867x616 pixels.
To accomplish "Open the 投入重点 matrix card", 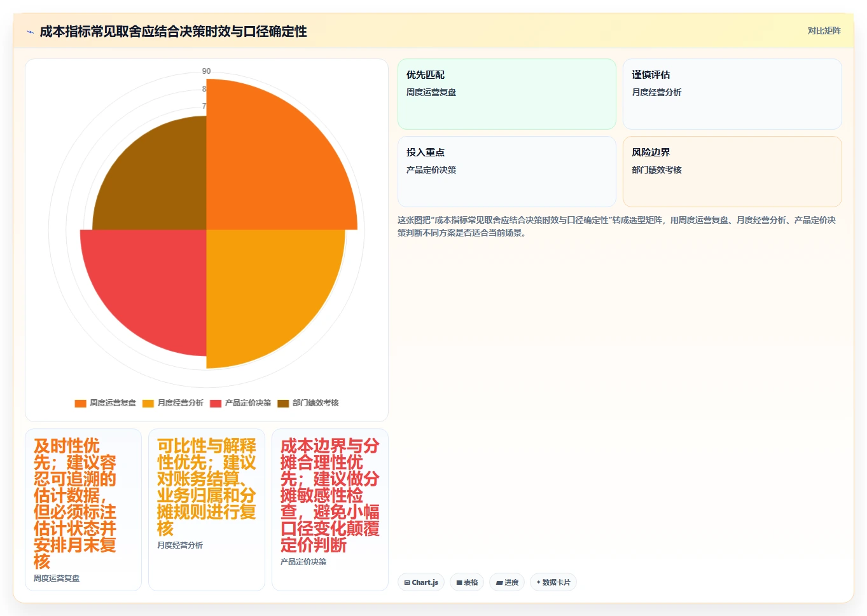I will click(x=507, y=172).
